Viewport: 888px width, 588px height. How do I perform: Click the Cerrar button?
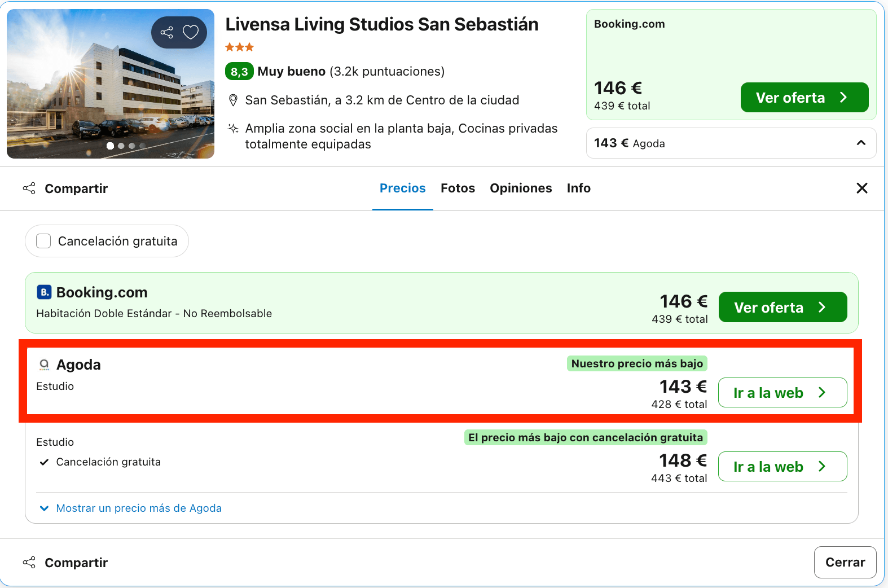[x=845, y=562]
